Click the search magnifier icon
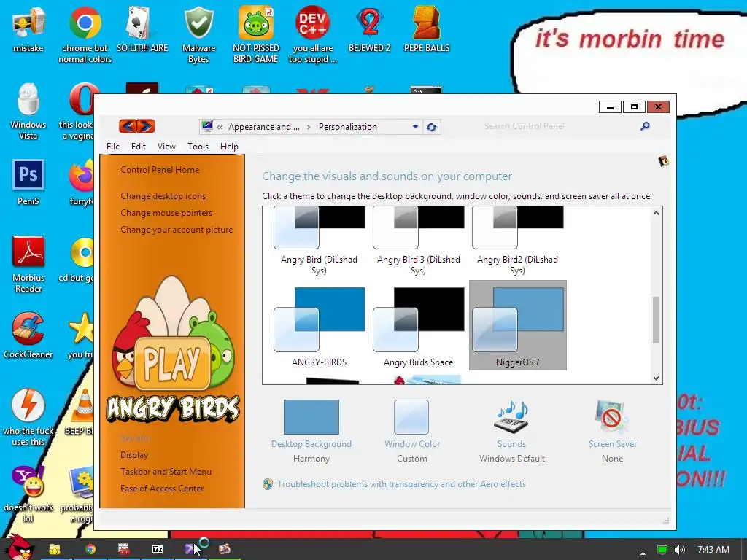 pyautogui.click(x=645, y=126)
